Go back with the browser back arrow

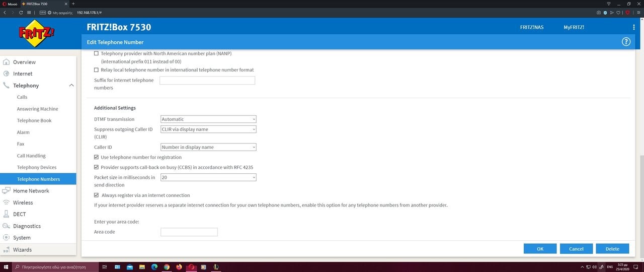tap(5, 12)
